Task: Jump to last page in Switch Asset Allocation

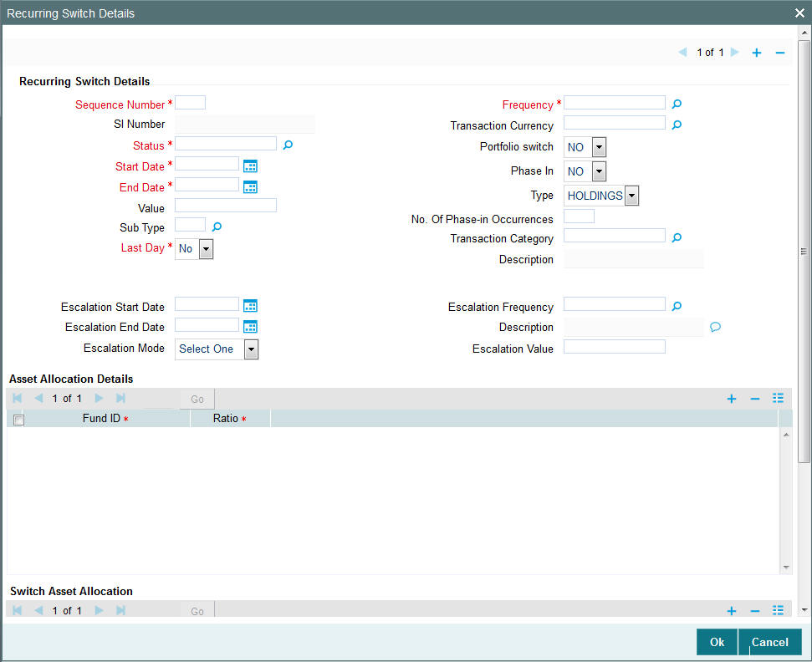Action: point(120,610)
